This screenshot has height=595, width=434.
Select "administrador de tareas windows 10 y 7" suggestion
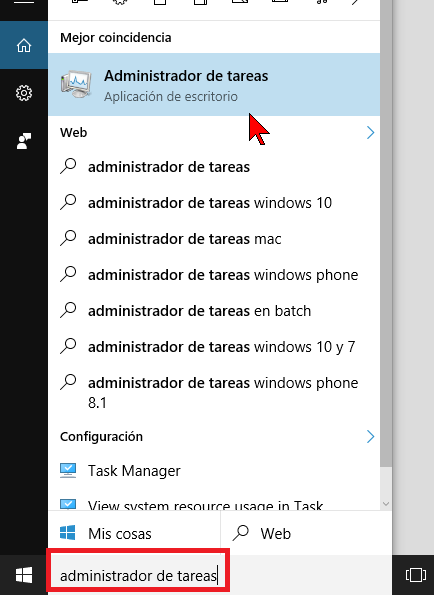(214, 347)
